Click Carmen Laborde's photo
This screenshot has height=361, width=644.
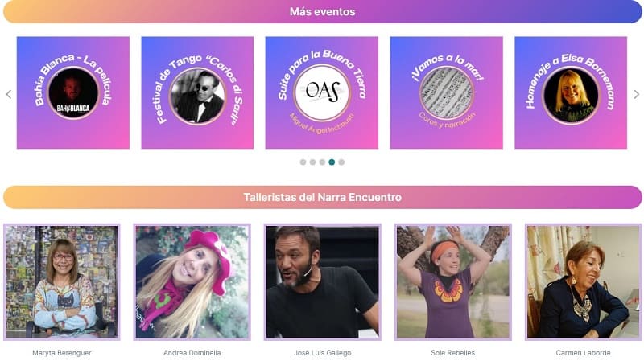click(x=583, y=282)
